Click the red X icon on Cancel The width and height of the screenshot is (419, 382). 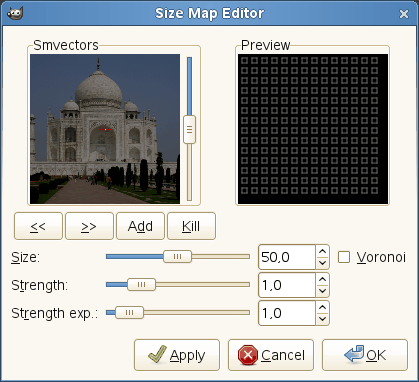coord(248,355)
